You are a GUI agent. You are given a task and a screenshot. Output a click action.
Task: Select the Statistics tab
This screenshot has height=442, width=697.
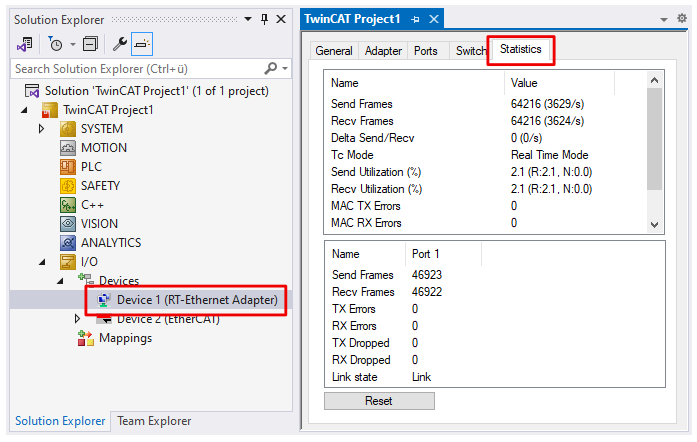click(521, 49)
